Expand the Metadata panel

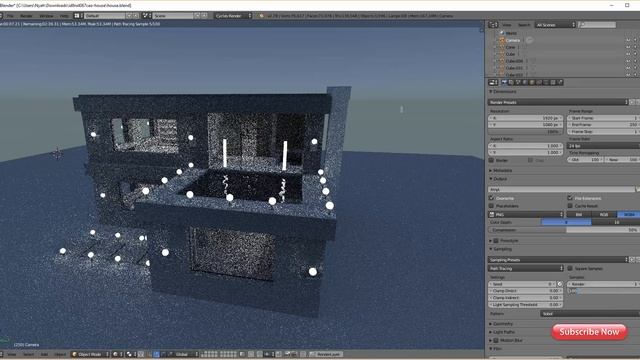[x=500, y=171]
